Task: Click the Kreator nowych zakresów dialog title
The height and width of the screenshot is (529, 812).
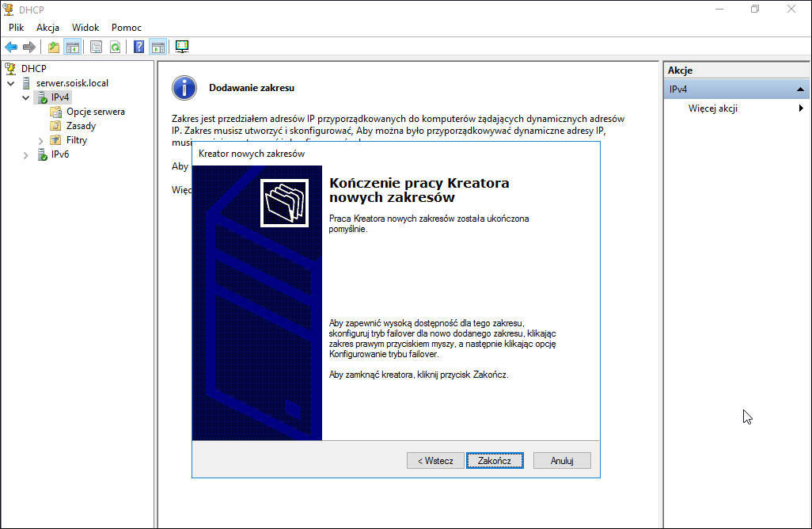Action: click(x=252, y=154)
